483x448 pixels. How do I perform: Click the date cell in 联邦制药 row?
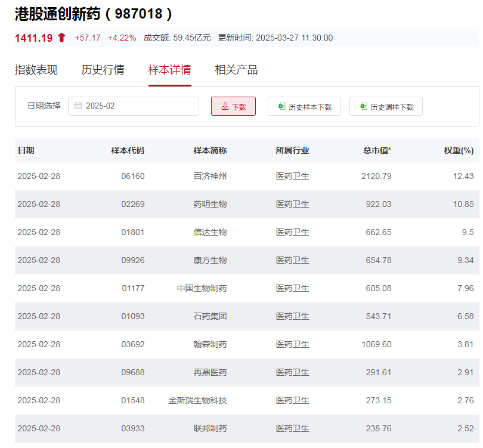pyautogui.click(x=39, y=428)
